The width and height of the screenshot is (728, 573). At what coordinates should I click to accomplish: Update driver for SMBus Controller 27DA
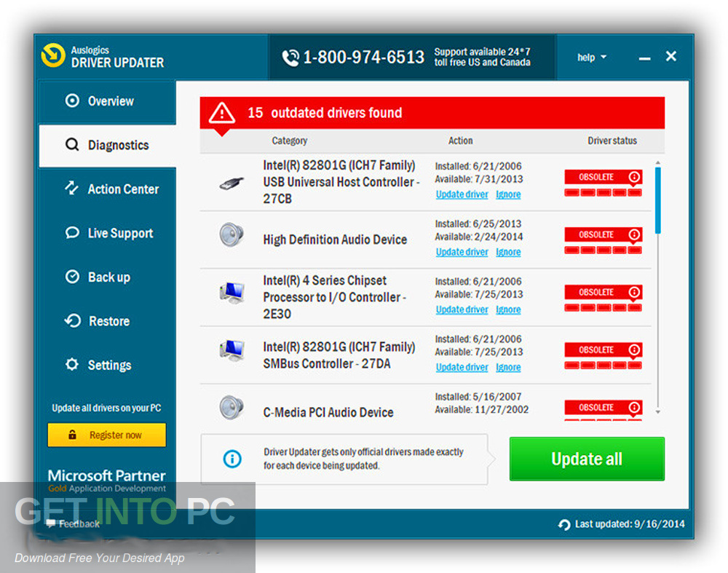(x=462, y=367)
